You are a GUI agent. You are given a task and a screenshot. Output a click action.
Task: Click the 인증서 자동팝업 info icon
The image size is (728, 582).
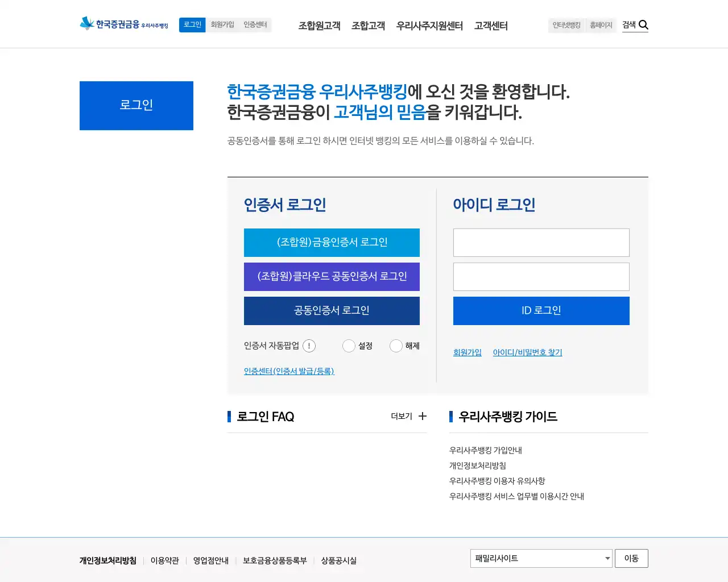(x=309, y=346)
